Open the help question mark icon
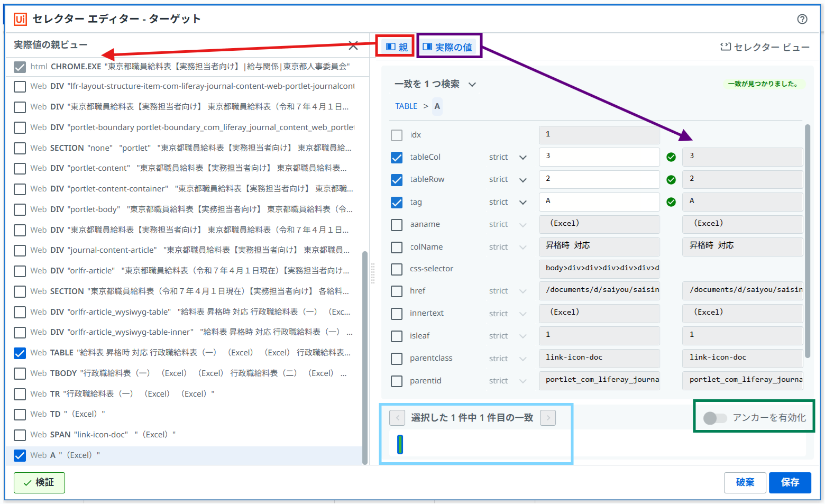Viewport: 825px width, 504px height. 802,19
